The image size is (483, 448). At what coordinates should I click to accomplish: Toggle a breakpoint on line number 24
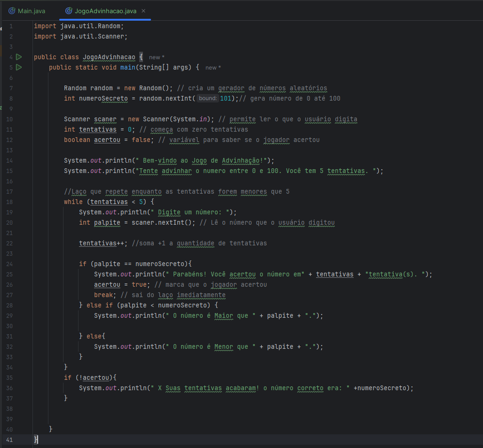pos(10,264)
